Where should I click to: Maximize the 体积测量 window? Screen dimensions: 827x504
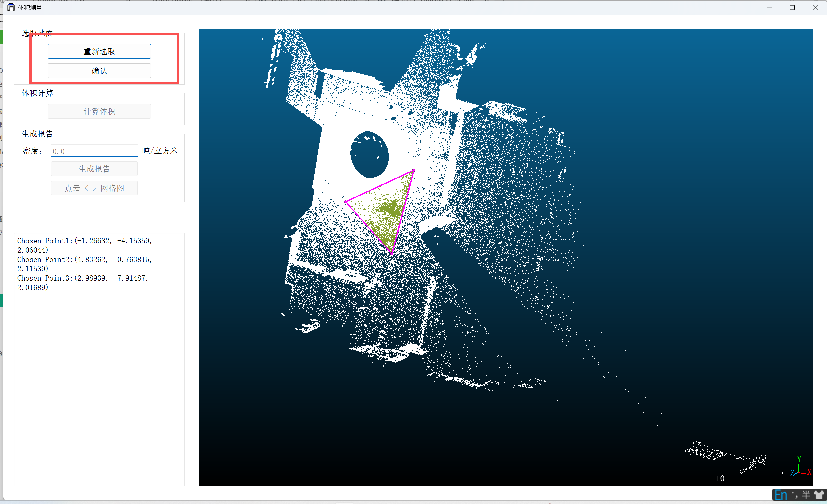(x=792, y=7)
